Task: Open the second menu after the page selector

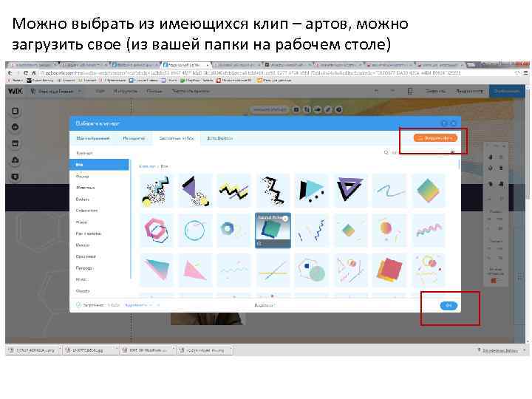Action: [126, 91]
